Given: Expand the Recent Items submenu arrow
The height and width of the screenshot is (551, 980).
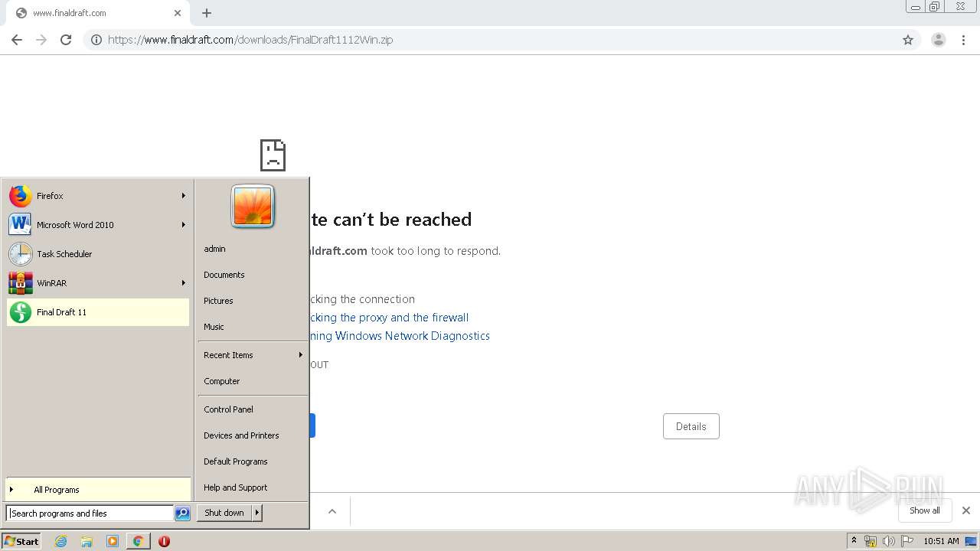Looking at the screenshot, I should point(301,355).
